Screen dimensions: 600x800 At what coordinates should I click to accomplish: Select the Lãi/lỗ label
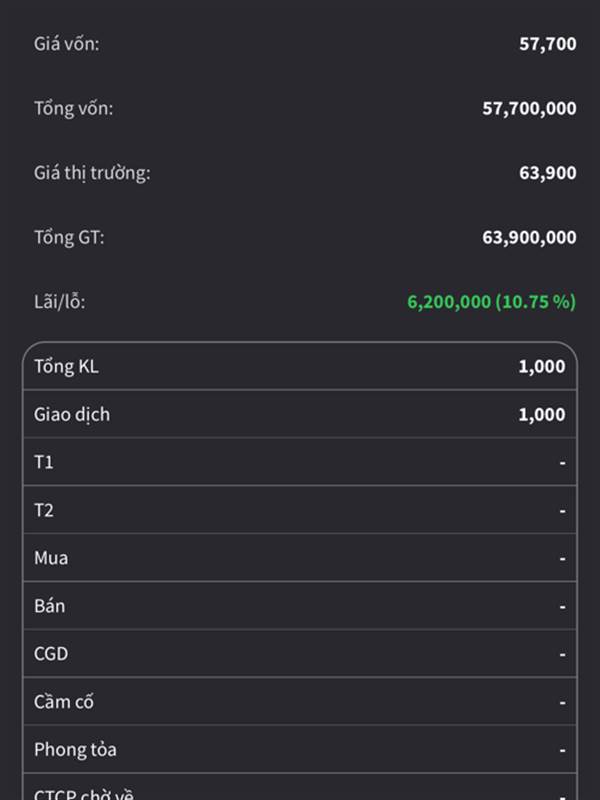(59, 302)
